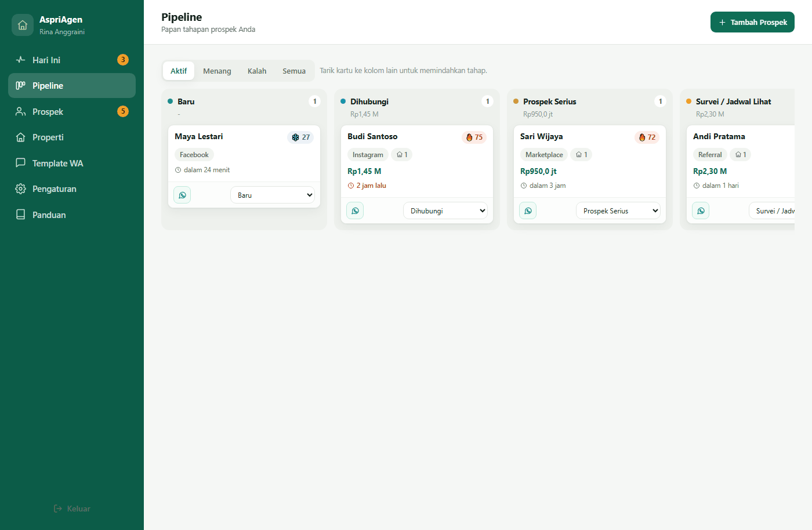The height and width of the screenshot is (530, 812).
Task: Open WhatsApp for Maya Lestari card
Action: [x=182, y=195]
